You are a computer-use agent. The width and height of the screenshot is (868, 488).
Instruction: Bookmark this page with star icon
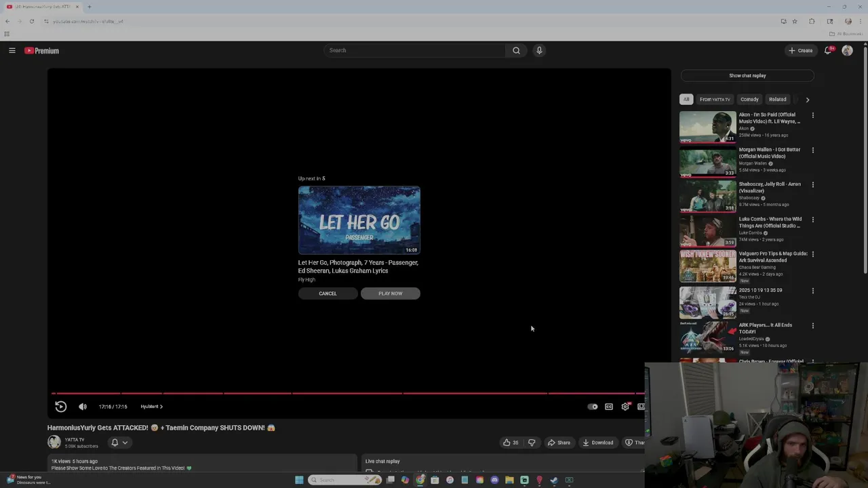pos(795,21)
